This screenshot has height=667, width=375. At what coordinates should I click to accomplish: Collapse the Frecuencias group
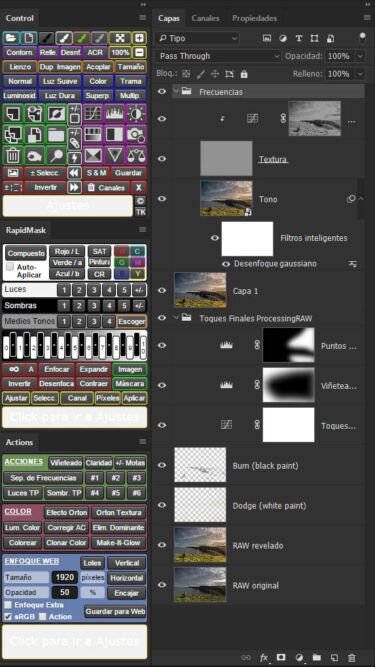click(176, 91)
